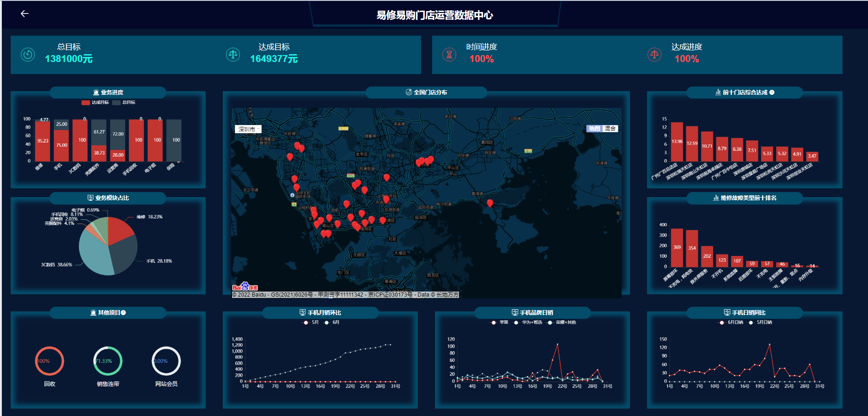Click the 全国门店分布 panel title
The height and width of the screenshot is (416, 868).
coord(426,93)
